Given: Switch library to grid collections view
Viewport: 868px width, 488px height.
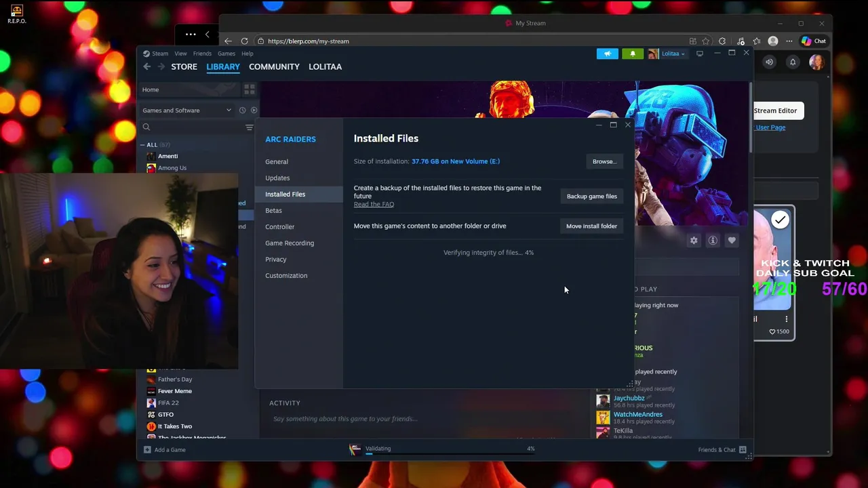Looking at the screenshot, I should [x=250, y=89].
